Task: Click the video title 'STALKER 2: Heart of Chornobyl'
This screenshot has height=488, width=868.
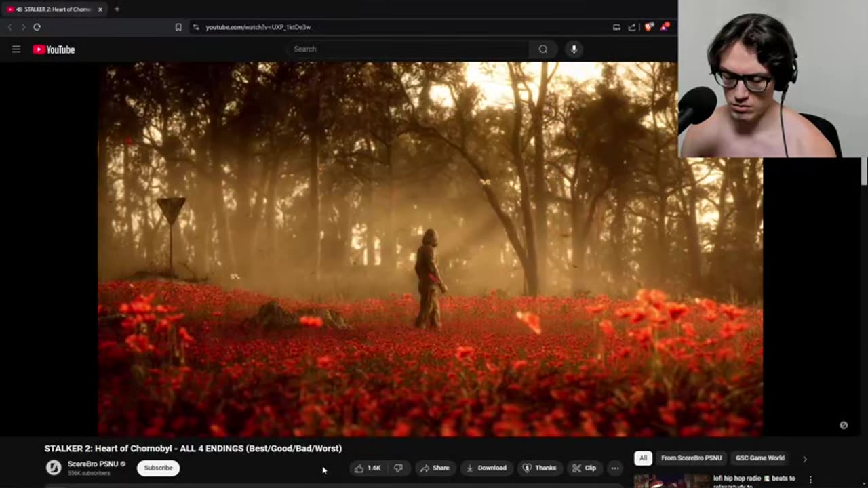Action: point(193,448)
